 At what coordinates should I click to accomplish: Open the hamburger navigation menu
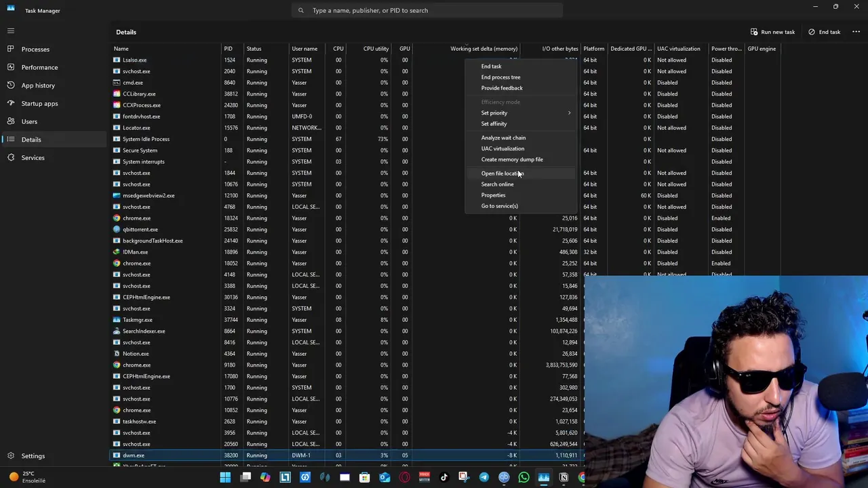click(11, 30)
